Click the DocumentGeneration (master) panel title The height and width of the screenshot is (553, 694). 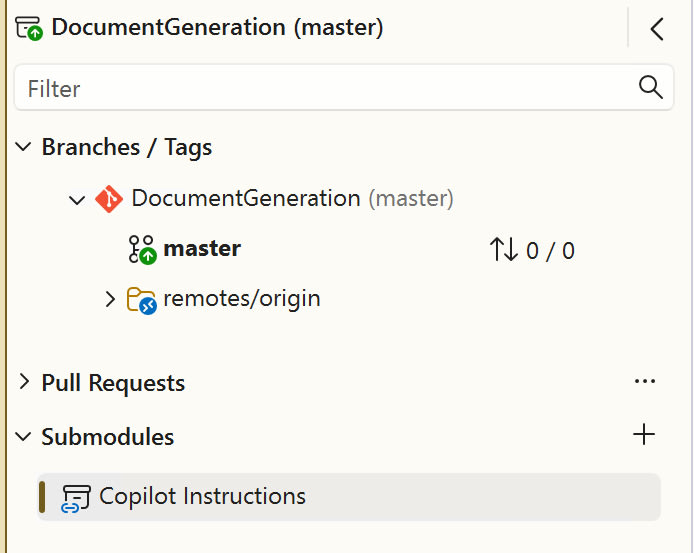[217, 27]
